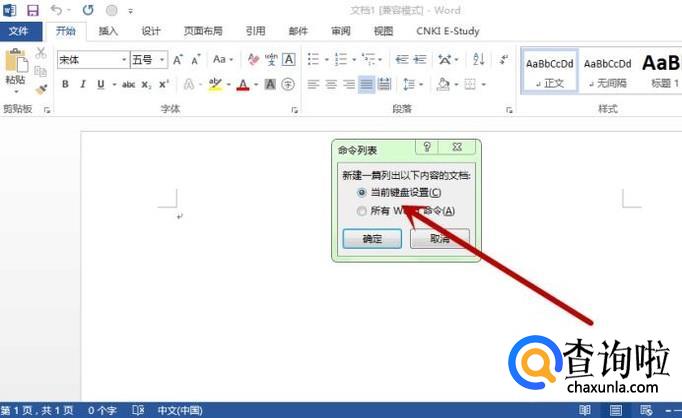The width and height of the screenshot is (682, 418).
Task: Apply Subscript formatting
Action: (146, 84)
